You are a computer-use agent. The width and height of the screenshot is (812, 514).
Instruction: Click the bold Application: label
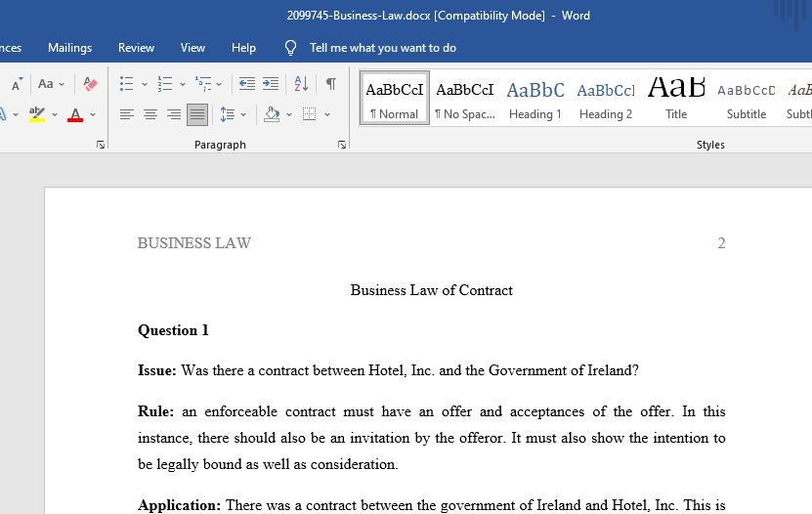179,504
